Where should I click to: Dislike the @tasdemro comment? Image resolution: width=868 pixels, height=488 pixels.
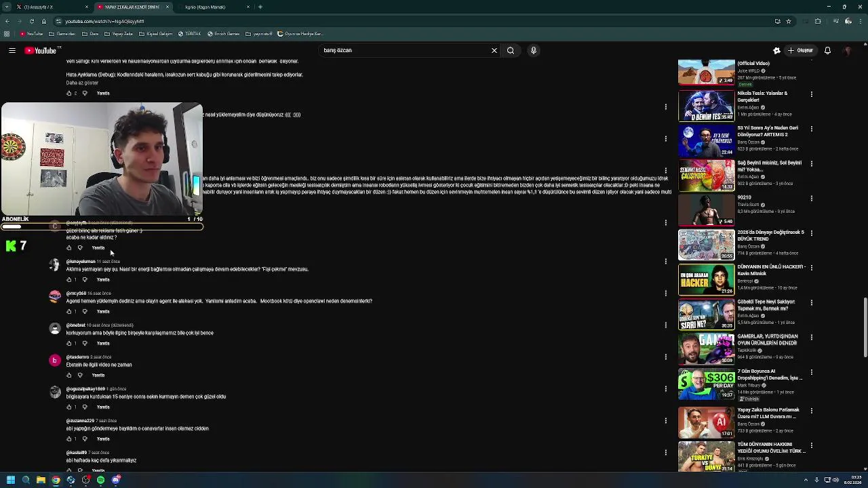pyautogui.click(x=80, y=375)
